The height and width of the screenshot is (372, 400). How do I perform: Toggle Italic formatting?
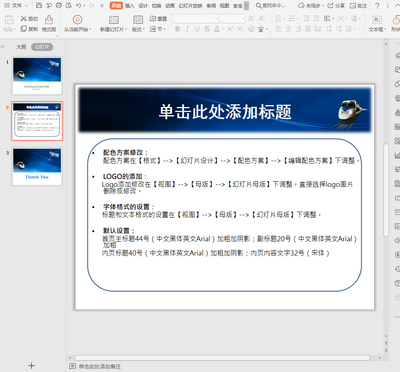click(x=187, y=29)
